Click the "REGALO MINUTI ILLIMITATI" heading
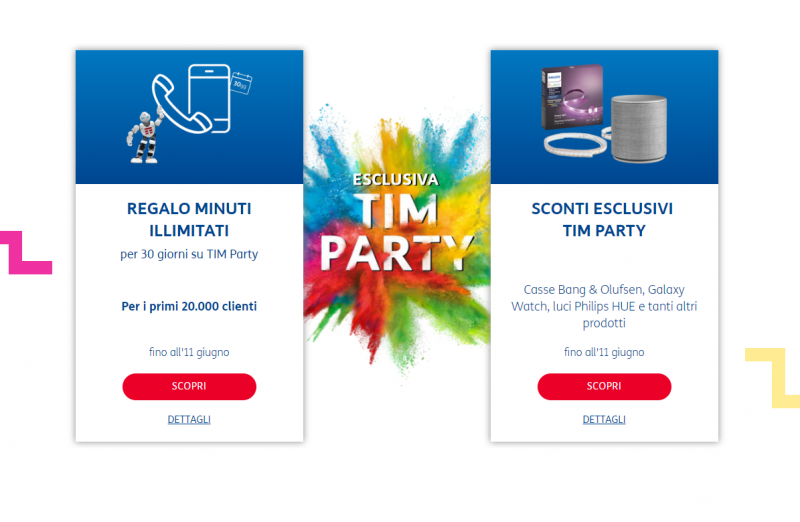The width and height of the screenshot is (800, 522). point(189,219)
